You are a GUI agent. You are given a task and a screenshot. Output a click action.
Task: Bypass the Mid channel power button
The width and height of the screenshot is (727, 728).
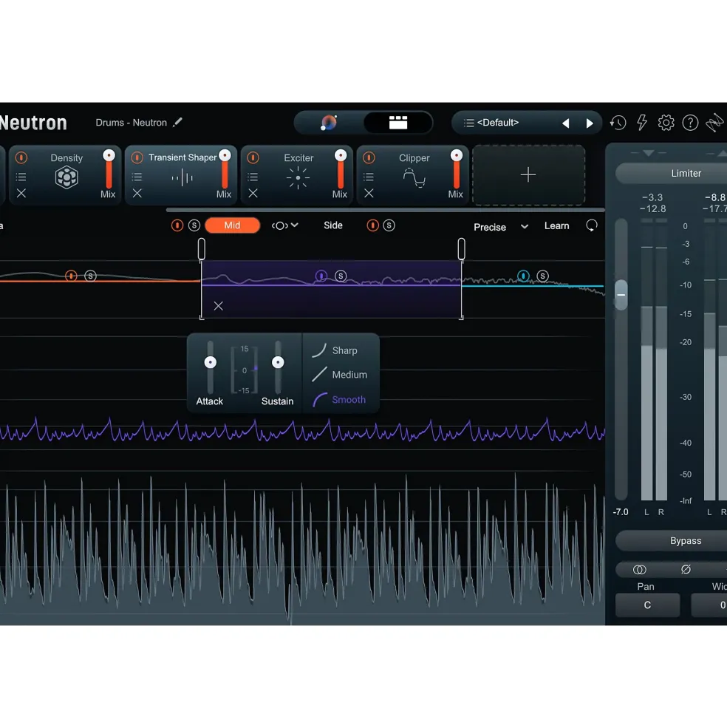[x=177, y=225]
